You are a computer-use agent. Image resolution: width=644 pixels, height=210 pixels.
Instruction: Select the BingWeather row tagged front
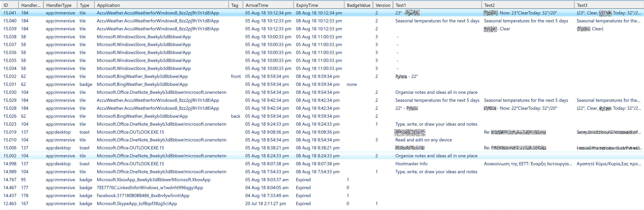click(142, 76)
